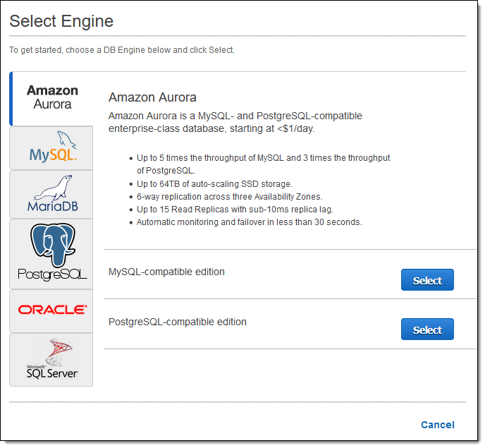The height and width of the screenshot is (448, 485).
Task: Click the "To get started" instruction text
Action: pyautogui.click(x=121, y=50)
